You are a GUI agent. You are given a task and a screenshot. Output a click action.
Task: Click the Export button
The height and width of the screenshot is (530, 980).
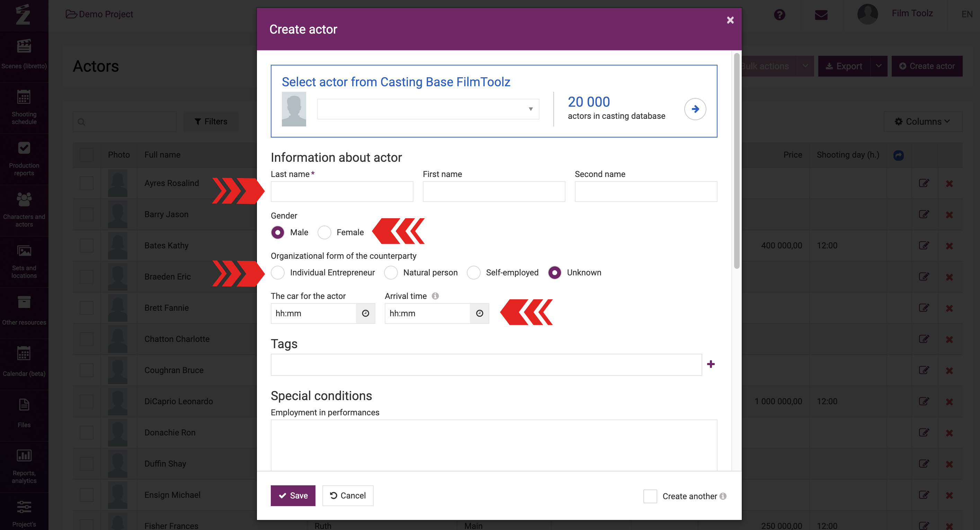coord(844,66)
